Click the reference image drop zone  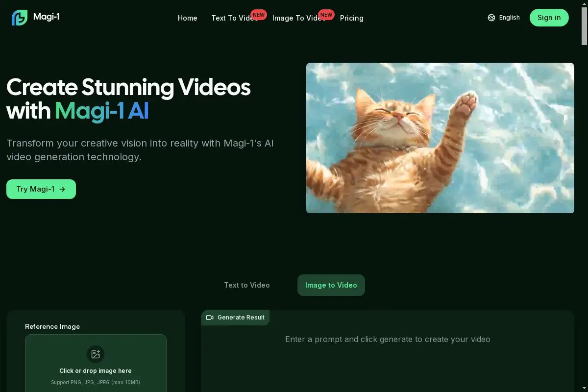tap(96, 363)
